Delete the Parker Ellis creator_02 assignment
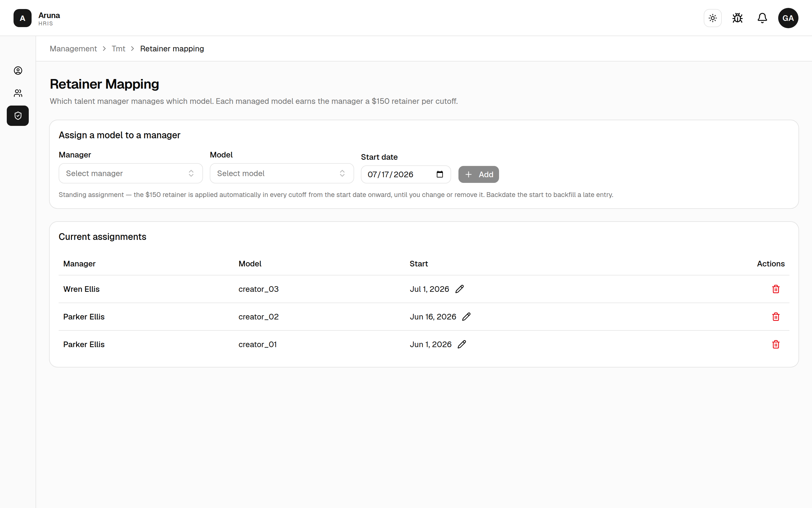Screen dimensions: 812x508 [x=776, y=316]
